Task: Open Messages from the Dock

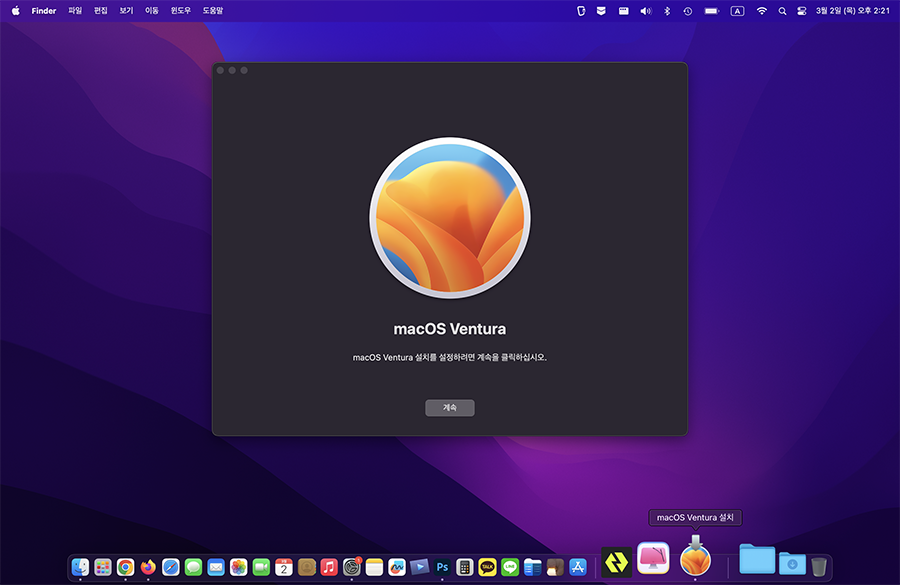Action: click(x=193, y=567)
